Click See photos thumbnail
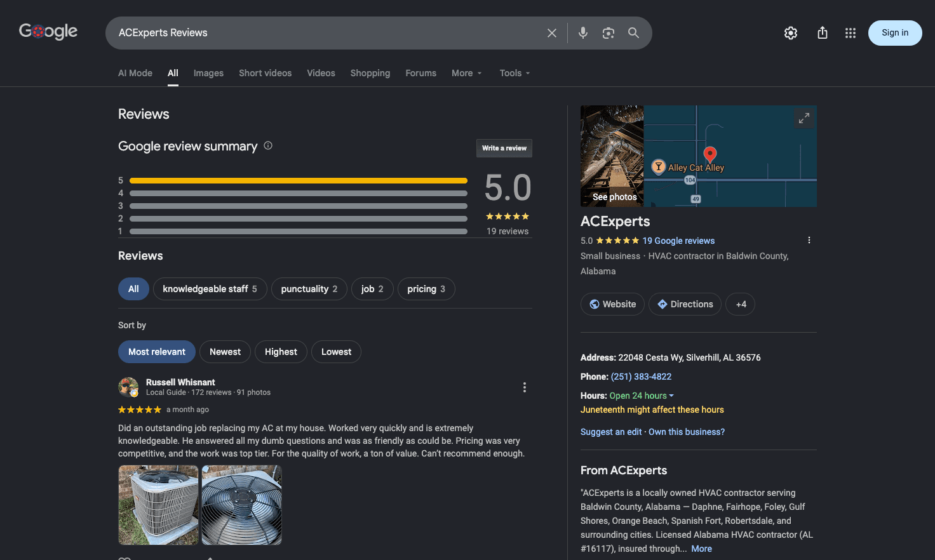This screenshot has width=935, height=560. 612,156
